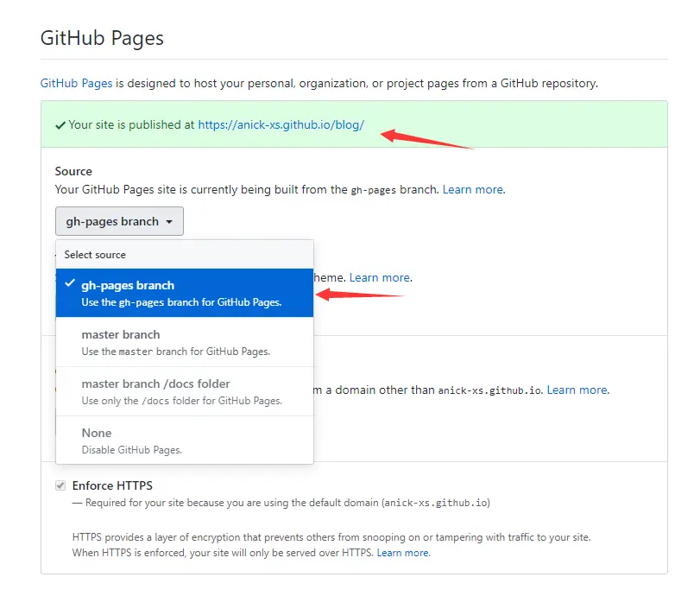Click the white checkmark on gh-pages branch option

coord(70,283)
